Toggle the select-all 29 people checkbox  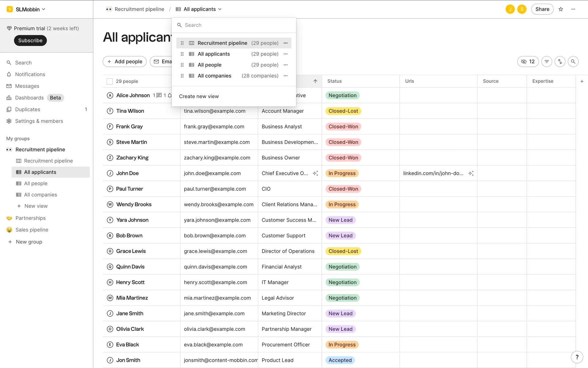[110, 81]
